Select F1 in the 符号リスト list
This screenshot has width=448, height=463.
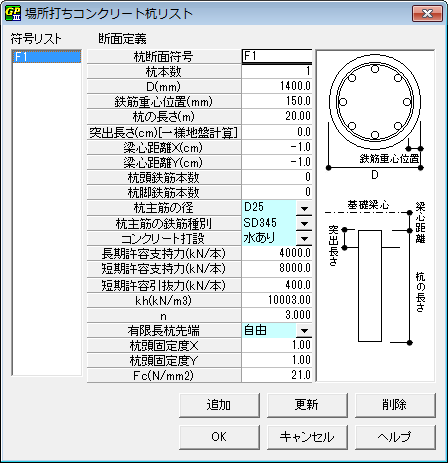47,57
